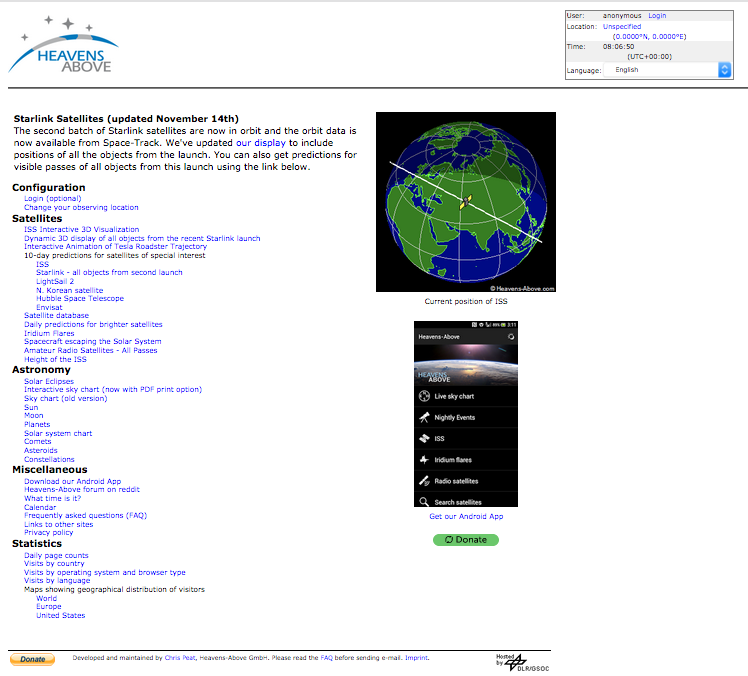The image size is (748, 676).
Task: Click the green Donate button
Action: pos(466,540)
